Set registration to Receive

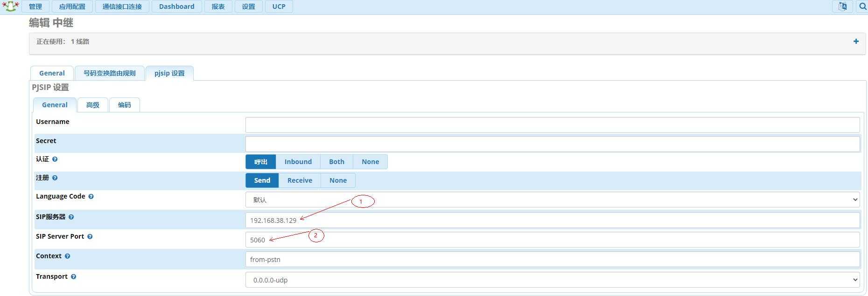[x=300, y=180]
